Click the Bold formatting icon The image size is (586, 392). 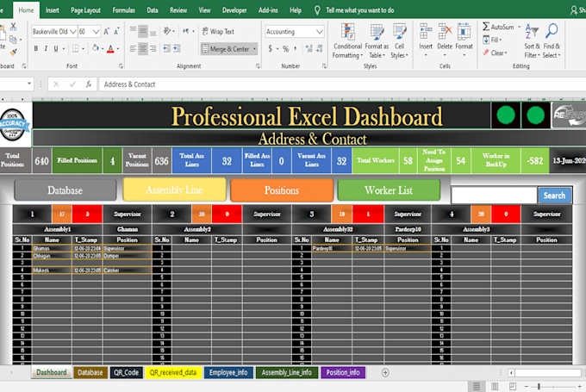point(36,49)
